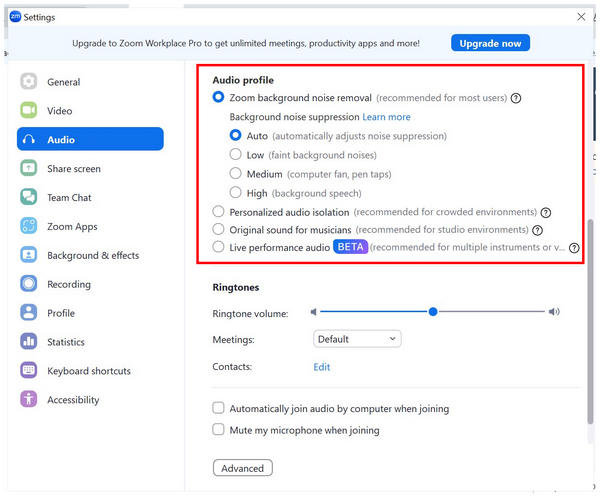Choose Original sound for musicians option
Image resolution: width=600 pixels, height=498 pixels.
(x=218, y=230)
